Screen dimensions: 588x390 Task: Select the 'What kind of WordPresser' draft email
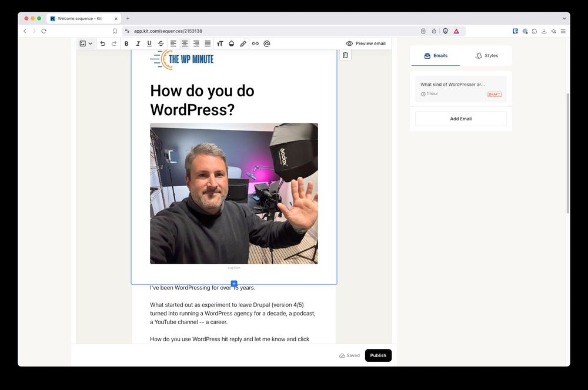[461, 89]
